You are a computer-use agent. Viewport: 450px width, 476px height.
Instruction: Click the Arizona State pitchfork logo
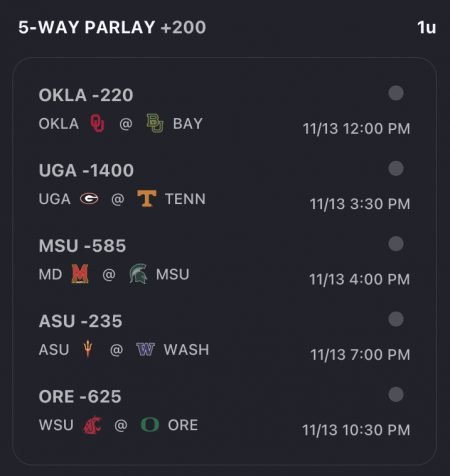[88, 349]
